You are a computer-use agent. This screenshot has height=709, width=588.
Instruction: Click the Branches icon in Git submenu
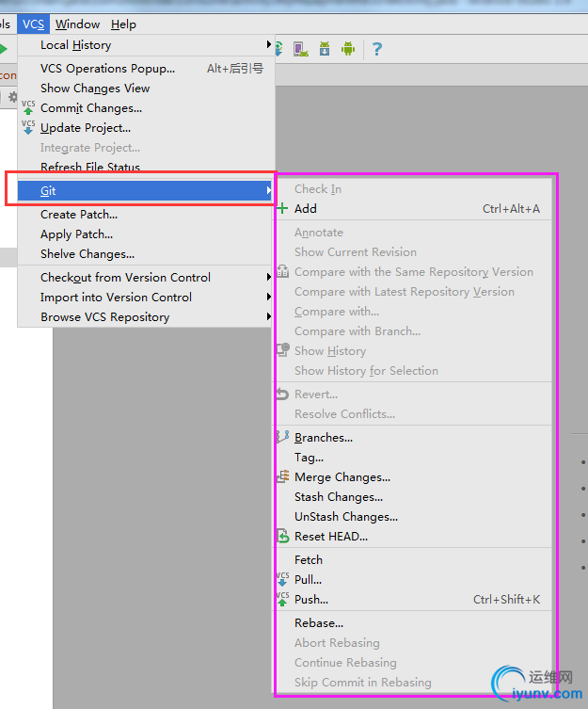282,437
